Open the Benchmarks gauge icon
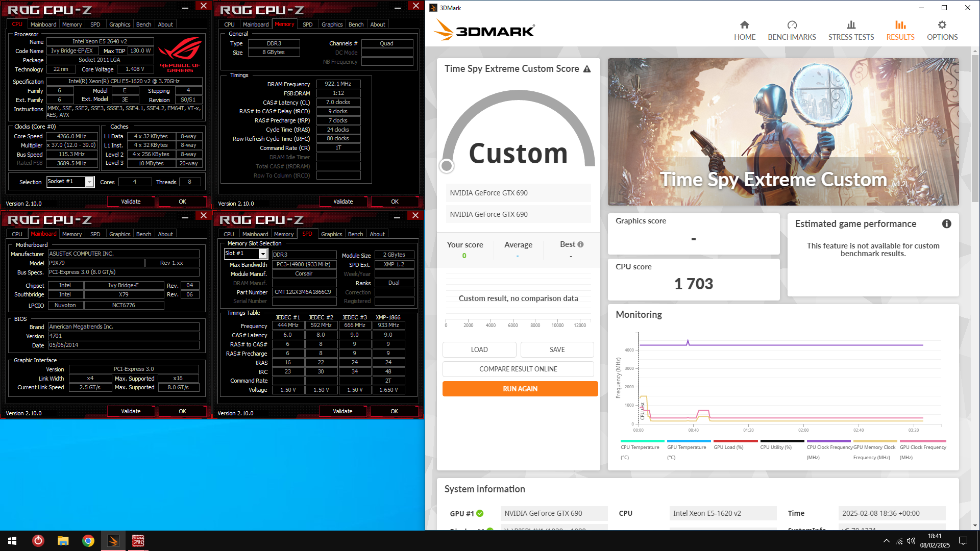Image resolution: width=980 pixels, height=551 pixels. (x=792, y=25)
